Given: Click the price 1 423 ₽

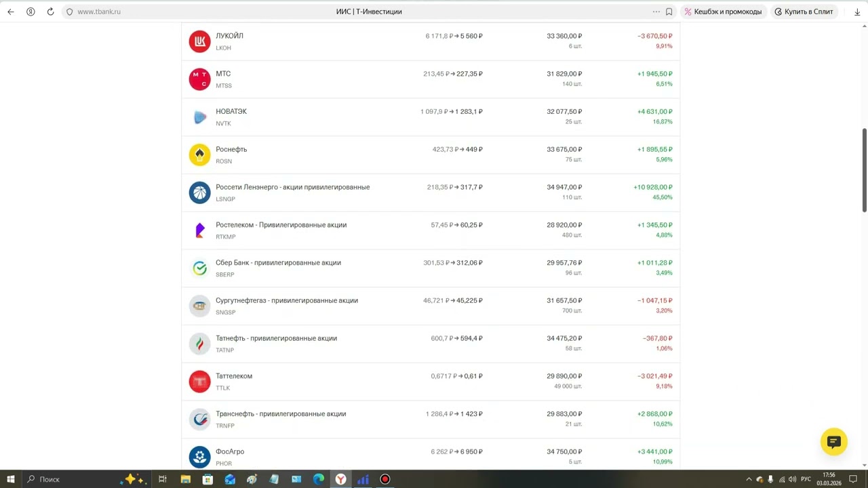Looking at the screenshot, I should pos(471,414).
